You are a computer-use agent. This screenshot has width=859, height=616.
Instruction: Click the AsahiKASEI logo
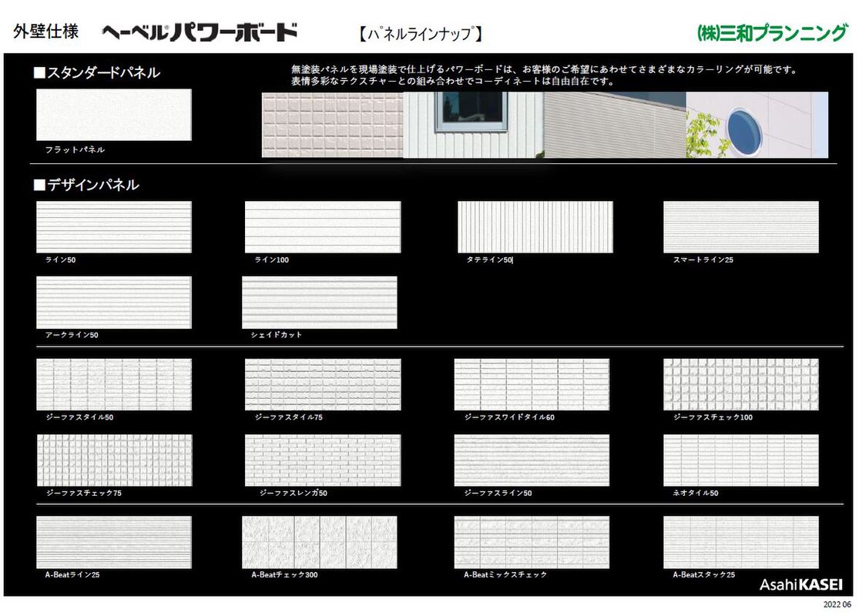pos(800,584)
